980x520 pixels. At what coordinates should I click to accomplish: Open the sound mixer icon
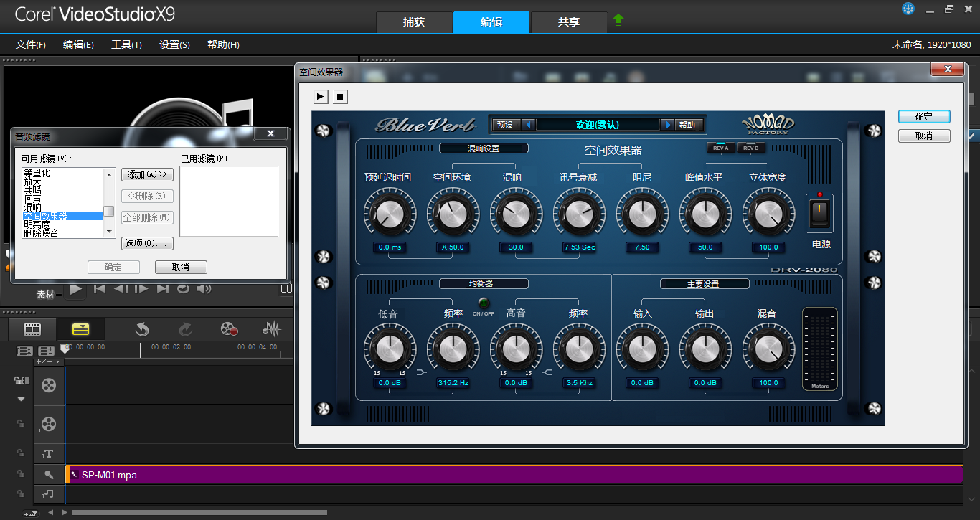[271, 329]
